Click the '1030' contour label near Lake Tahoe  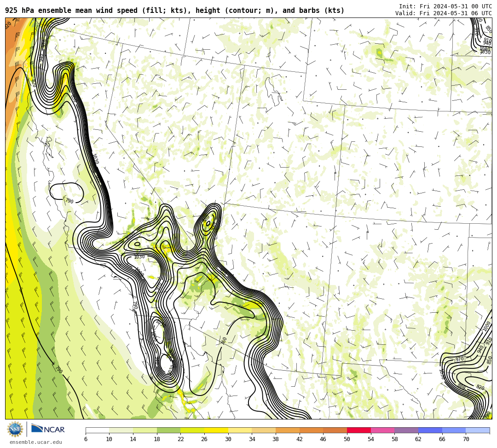pos(95,159)
